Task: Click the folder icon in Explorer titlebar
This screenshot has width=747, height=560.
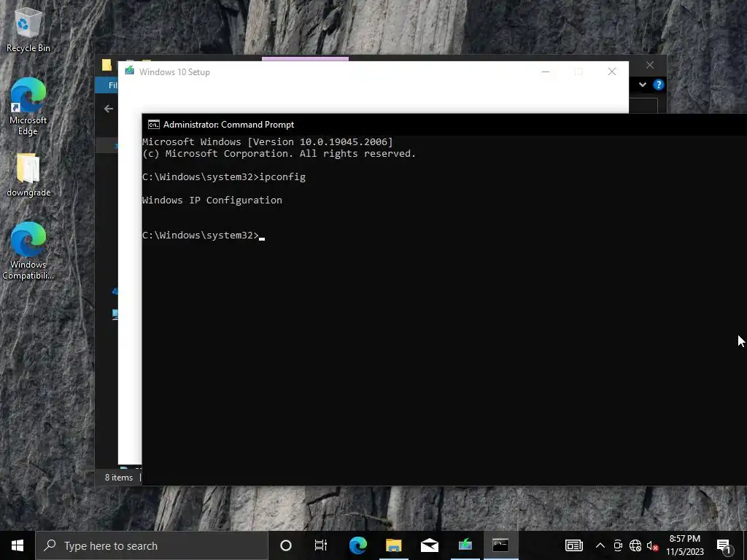Action: (107, 65)
